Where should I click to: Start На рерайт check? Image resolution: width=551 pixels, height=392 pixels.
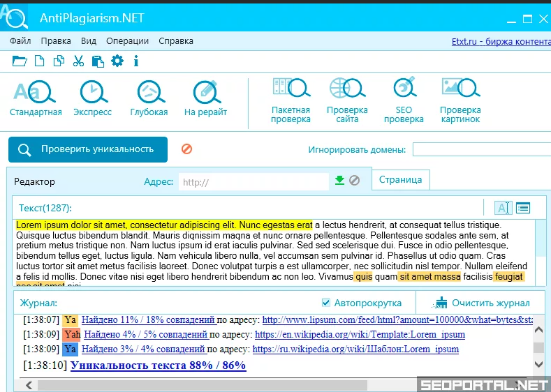pos(205,98)
